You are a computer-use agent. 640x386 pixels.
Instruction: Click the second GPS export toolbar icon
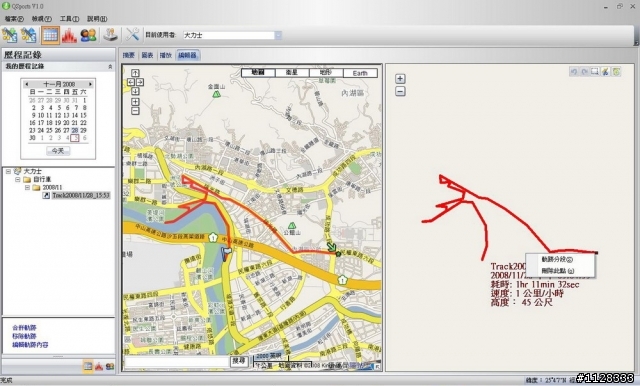pos(29,35)
